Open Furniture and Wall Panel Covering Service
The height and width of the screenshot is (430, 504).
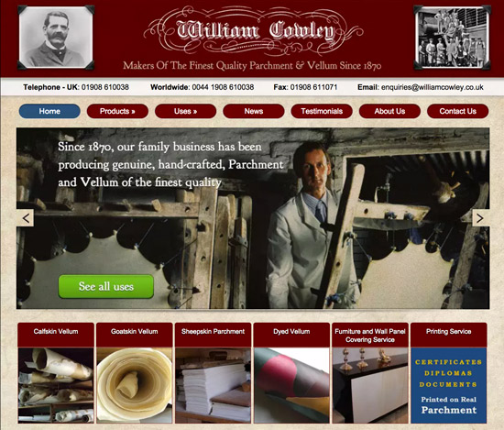click(370, 373)
